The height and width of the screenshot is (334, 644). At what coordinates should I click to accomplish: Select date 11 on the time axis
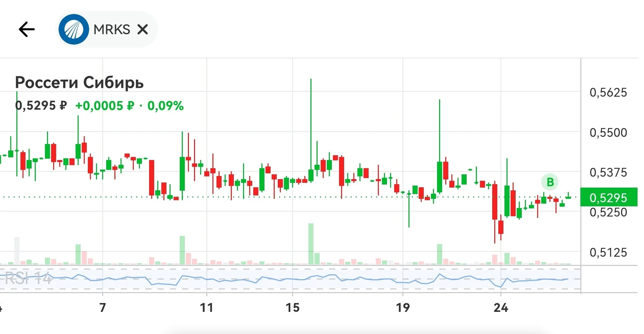(x=207, y=307)
